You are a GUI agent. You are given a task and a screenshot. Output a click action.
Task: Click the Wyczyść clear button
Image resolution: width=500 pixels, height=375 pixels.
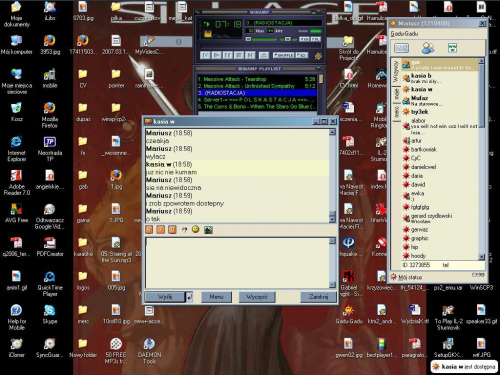click(257, 297)
